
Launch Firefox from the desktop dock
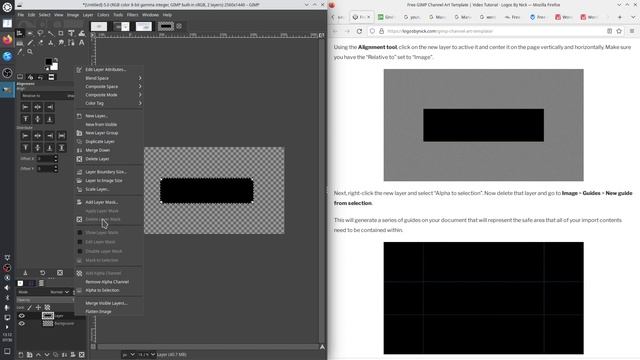[7, 40]
